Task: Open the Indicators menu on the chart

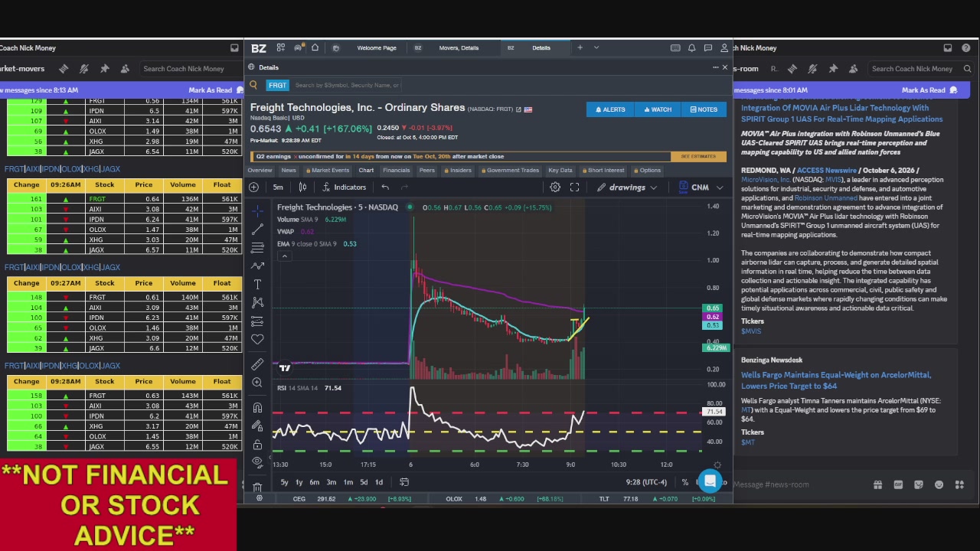Action: click(x=344, y=187)
